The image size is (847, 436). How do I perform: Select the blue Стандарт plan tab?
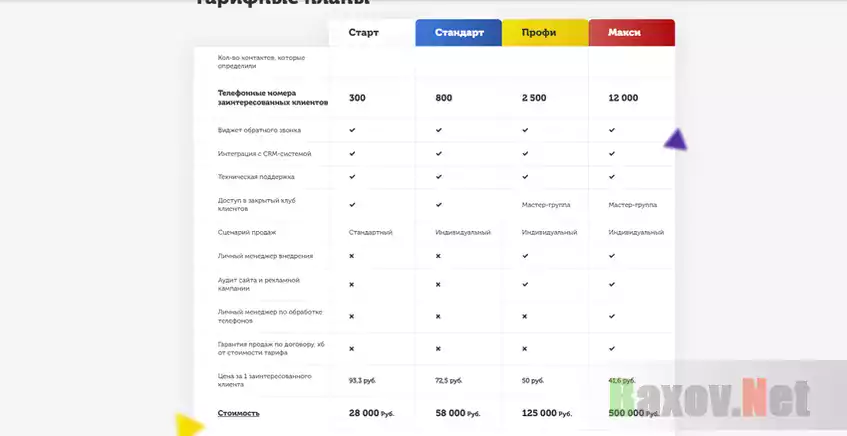pos(459,33)
